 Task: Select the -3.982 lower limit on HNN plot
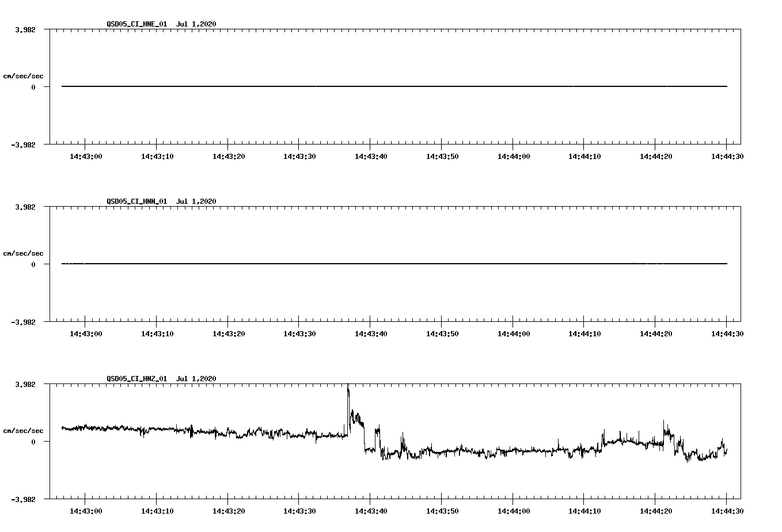point(23,322)
